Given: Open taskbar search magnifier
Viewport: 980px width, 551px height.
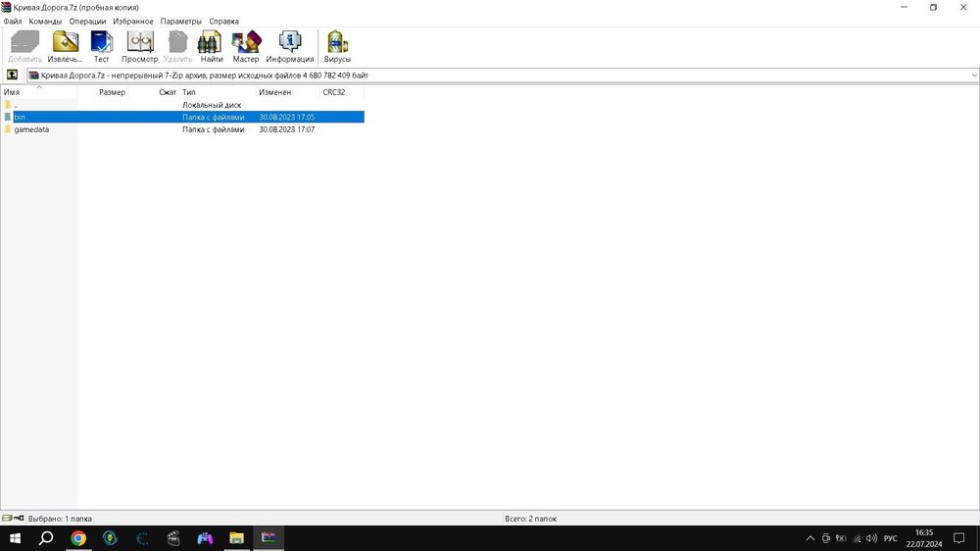Looking at the screenshot, I should pyautogui.click(x=46, y=538).
